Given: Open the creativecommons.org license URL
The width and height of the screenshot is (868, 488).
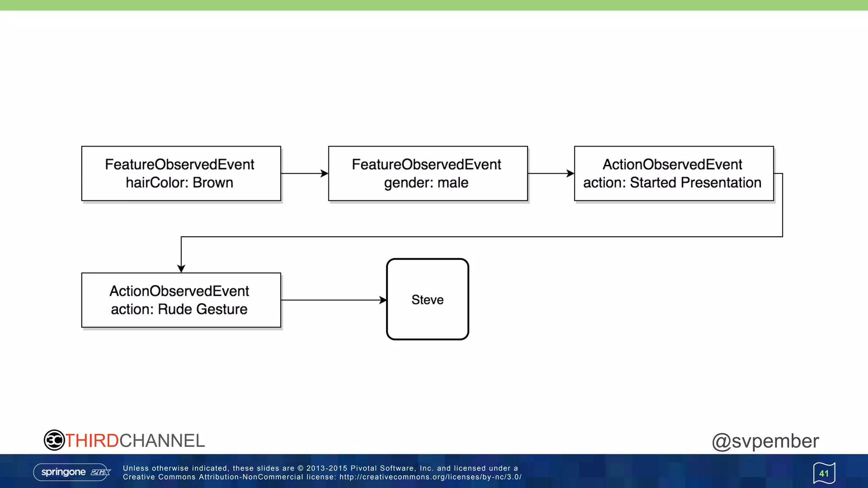Looking at the screenshot, I should pos(430,477).
